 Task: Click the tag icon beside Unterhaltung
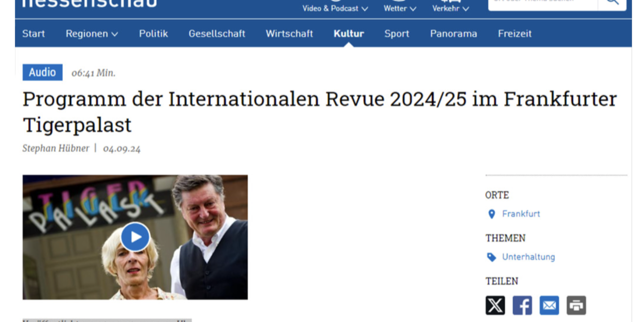coord(491,257)
